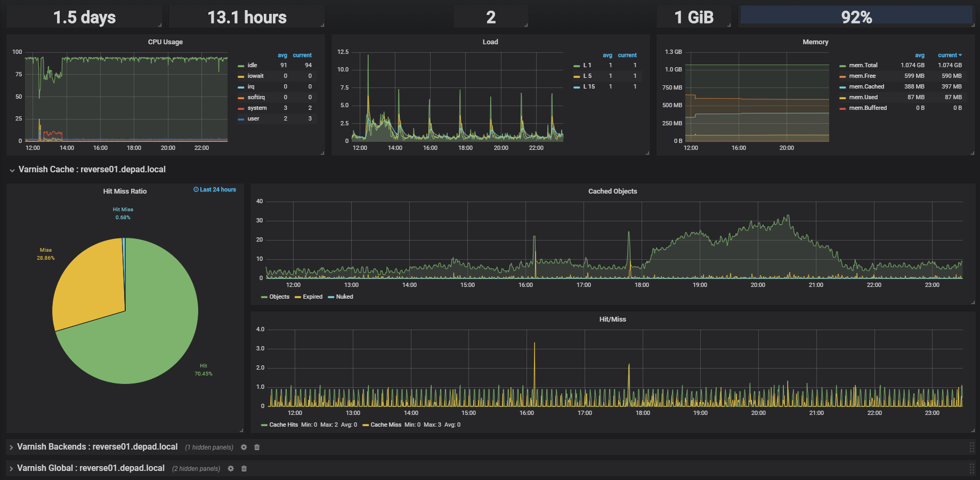Open the Cached Objects panel title menu

[612, 191]
